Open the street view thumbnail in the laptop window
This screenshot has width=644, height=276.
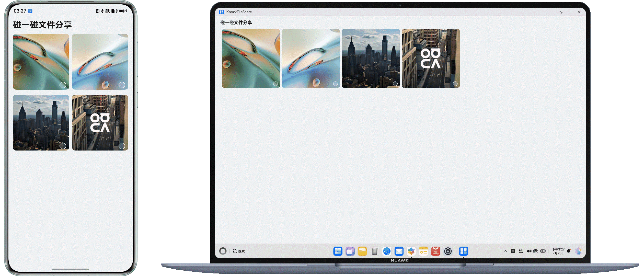pyautogui.click(x=431, y=58)
